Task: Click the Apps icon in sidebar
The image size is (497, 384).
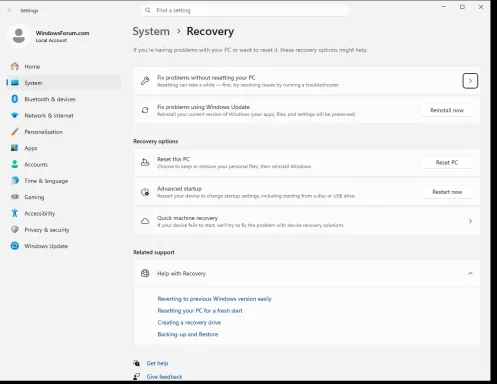Action: pyautogui.click(x=15, y=148)
